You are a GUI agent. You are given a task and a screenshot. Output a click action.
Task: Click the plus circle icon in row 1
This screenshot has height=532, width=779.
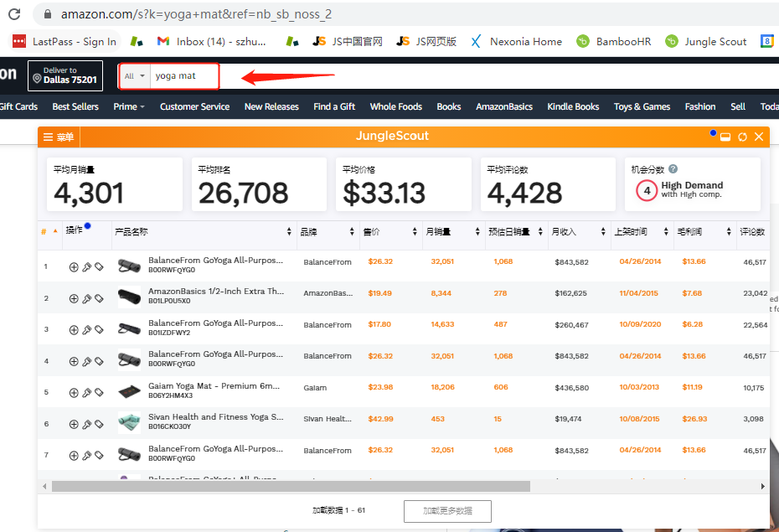[74, 267]
